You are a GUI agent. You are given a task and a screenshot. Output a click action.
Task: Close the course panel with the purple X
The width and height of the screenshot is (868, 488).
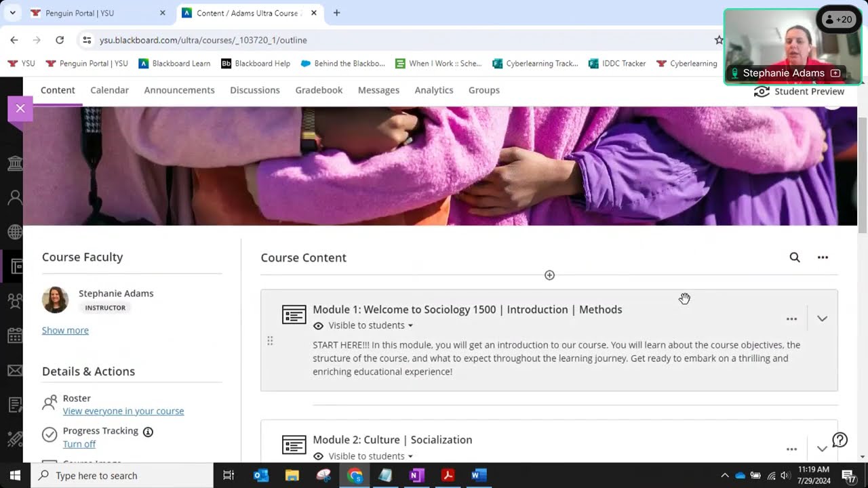[20, 108]
